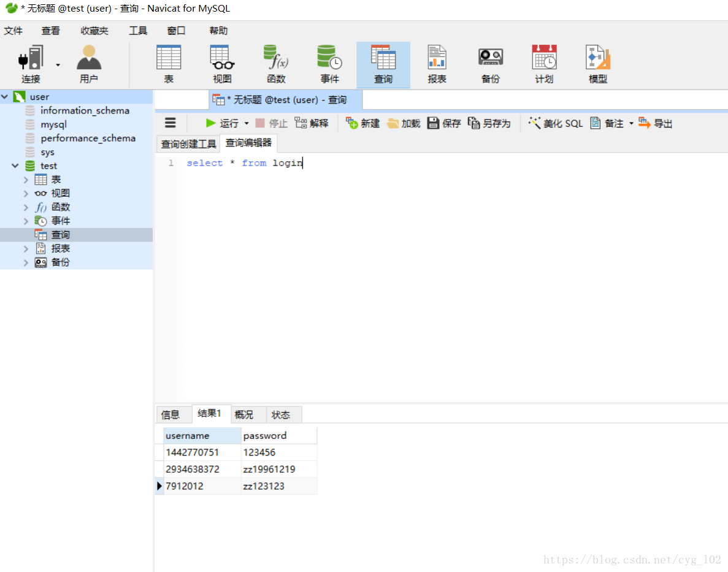Open the 工具 menu

[138, 31]
